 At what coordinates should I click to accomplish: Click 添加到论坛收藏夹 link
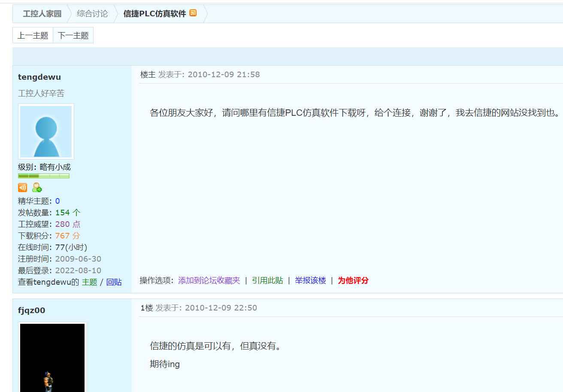point(209,280)
